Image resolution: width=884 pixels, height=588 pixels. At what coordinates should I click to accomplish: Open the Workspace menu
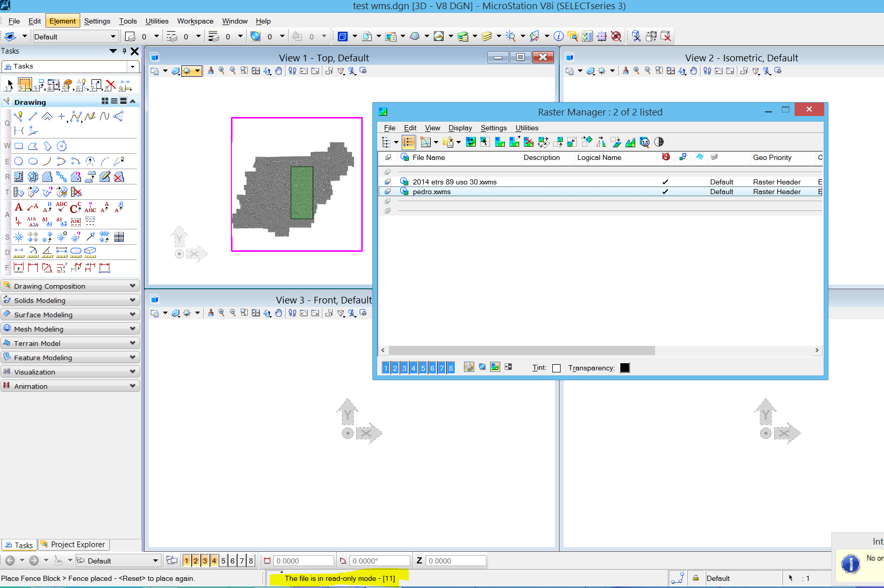[195, 21]
